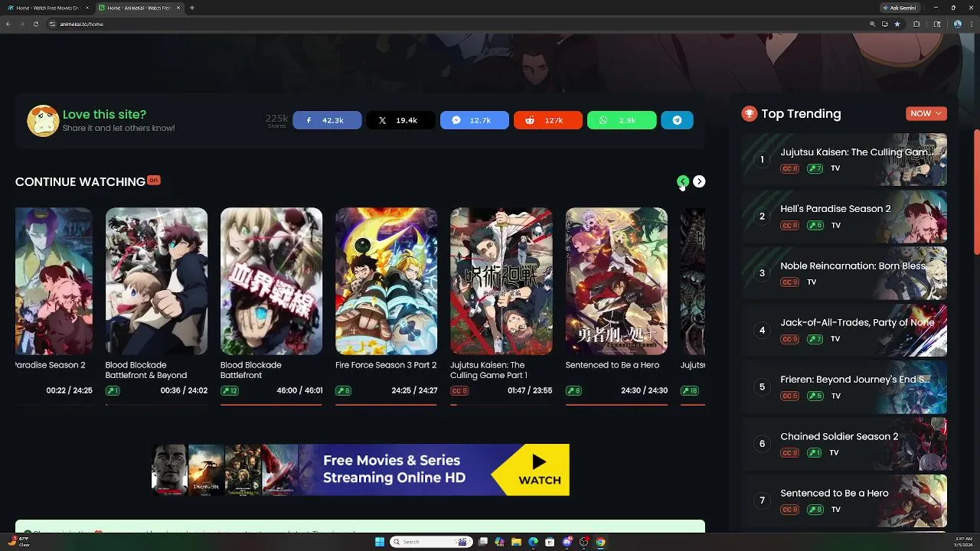Image resolution: width=980 pixels, height=551 pixels.
Task: Open Discord from taskbar
Action: click(567, 542)
